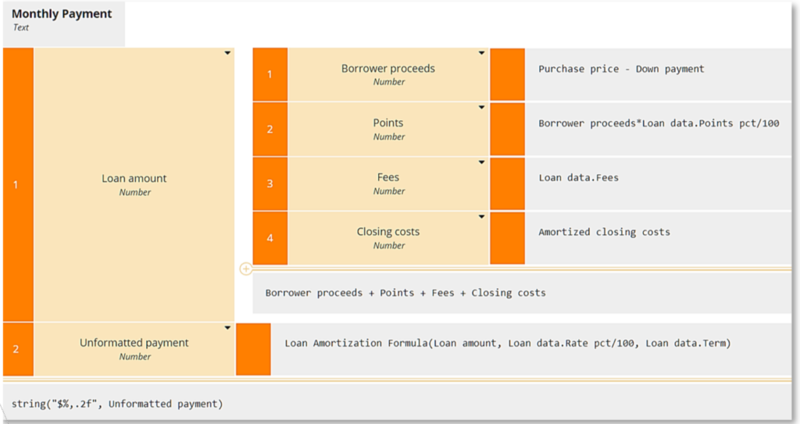Open the Borrower proceeds dropdown arrow

point(482,53)
